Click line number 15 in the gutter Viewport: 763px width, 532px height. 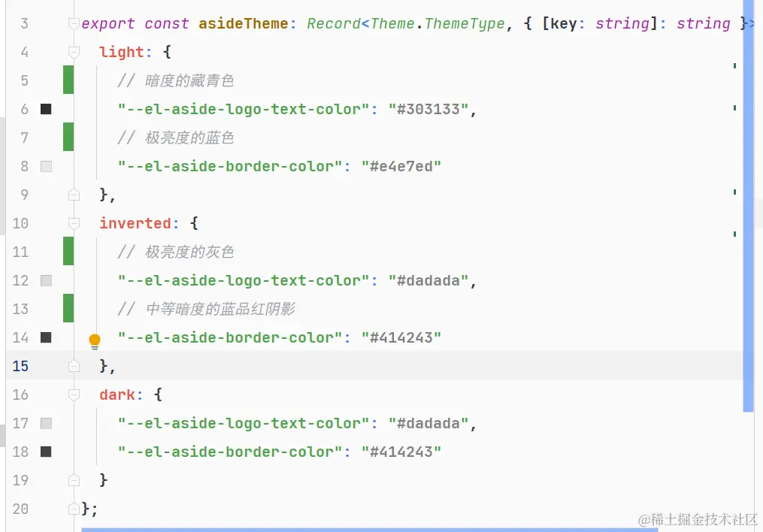pos(20,366)
